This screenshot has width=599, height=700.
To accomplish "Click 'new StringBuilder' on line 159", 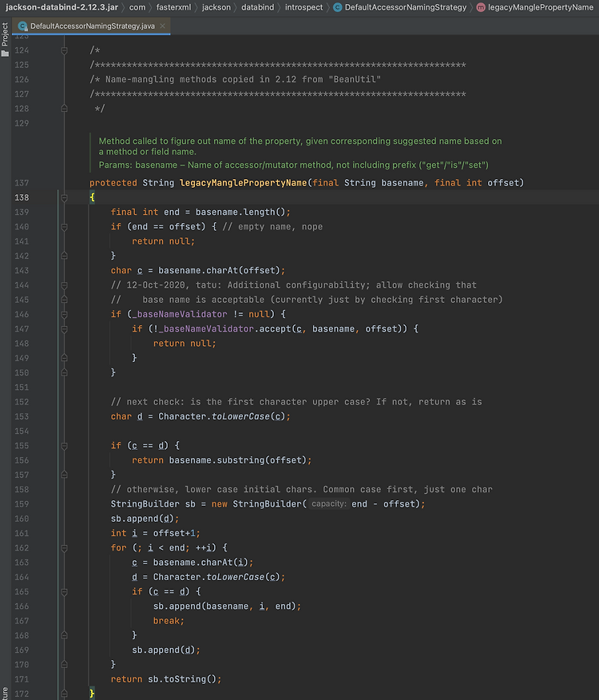I will 256,504.
